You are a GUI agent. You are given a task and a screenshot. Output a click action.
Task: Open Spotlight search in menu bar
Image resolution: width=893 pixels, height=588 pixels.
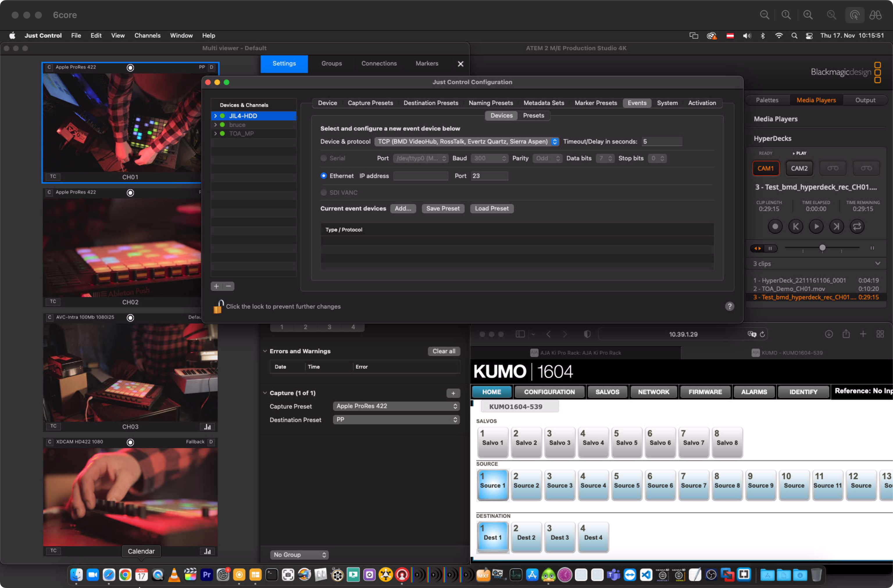click(x=794, y=36)
